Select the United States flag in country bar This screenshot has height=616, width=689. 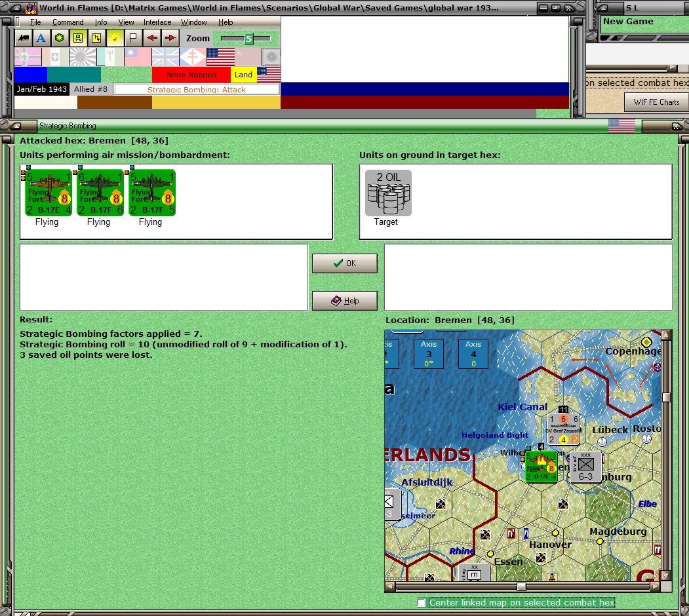[220, 56]
